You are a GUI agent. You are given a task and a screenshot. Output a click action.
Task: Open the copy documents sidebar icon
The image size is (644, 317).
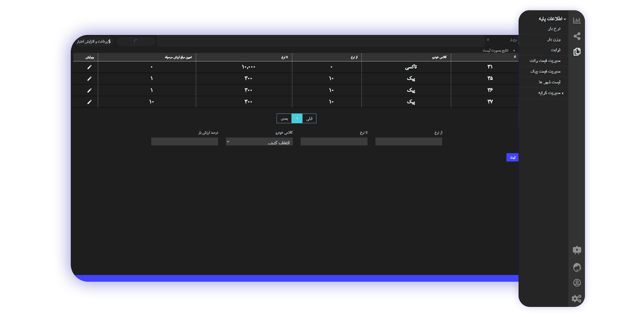tap(577, 52)
